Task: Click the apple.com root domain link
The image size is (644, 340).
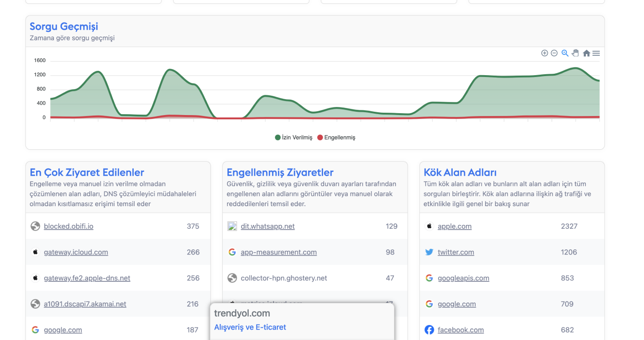Action: [x=455, y=226]
